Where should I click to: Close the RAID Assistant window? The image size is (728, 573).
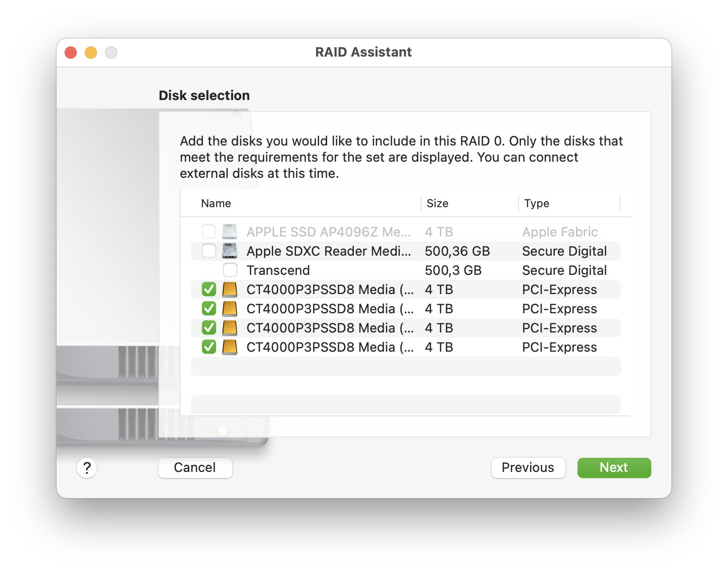click(x=71, y=53)
